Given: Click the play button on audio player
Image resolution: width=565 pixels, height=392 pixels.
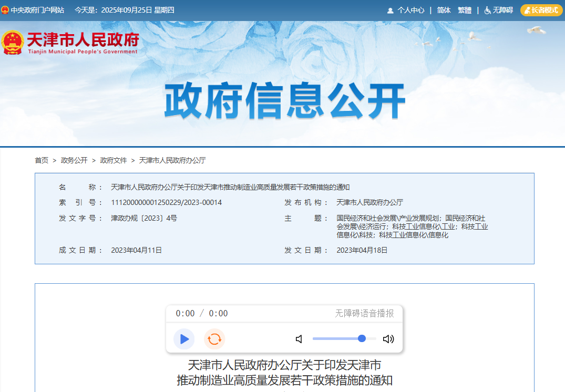Looking at the screenshot, I should click(183, 338).
